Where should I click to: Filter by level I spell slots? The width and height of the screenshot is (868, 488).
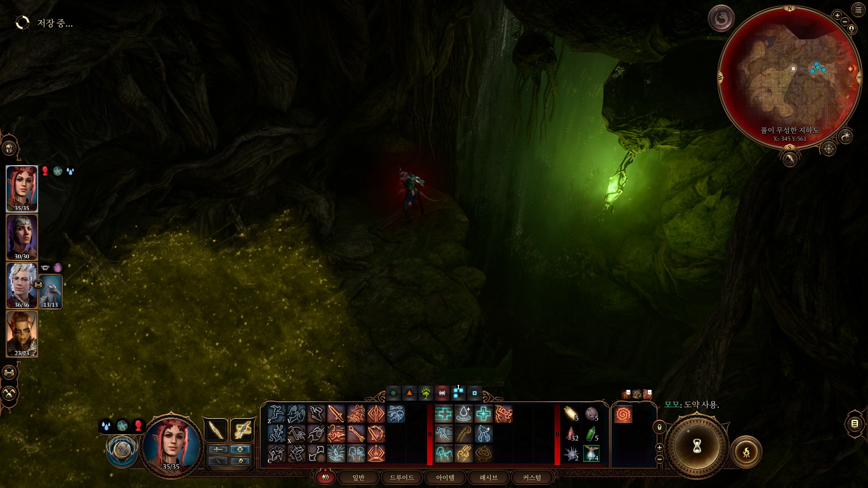click(x=458, y=393)
